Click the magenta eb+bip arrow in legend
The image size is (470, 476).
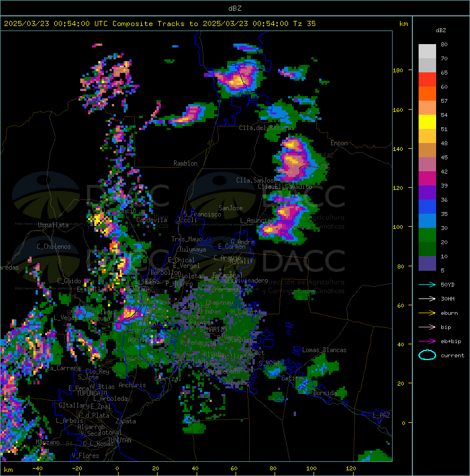pyautogui.click(x=427, y=341)
